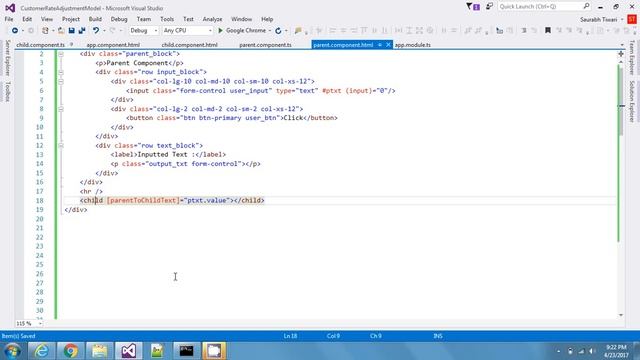640x360 pixels.
Task: Close the parent.component.html tab
Action: (x=388, y=45)
